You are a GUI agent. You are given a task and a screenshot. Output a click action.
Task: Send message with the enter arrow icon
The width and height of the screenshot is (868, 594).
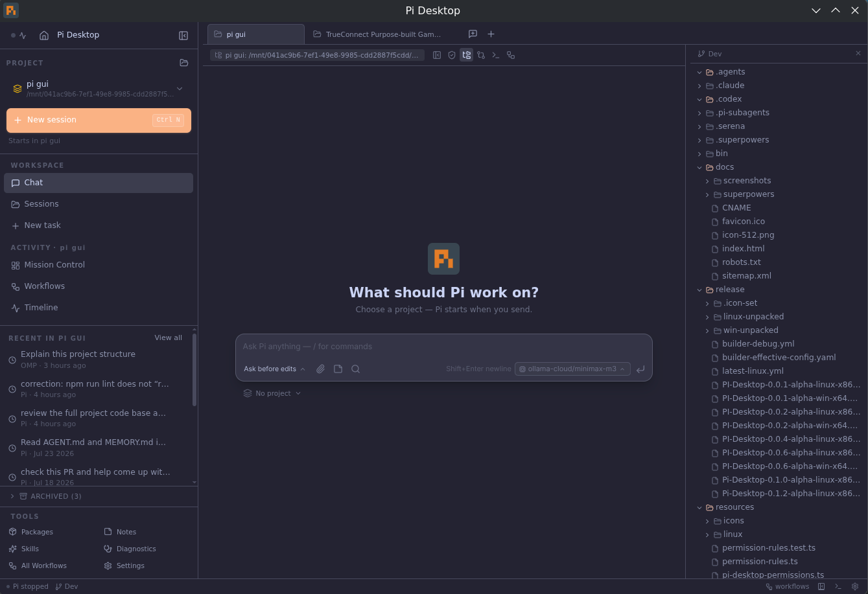click(x=640, y=369)
